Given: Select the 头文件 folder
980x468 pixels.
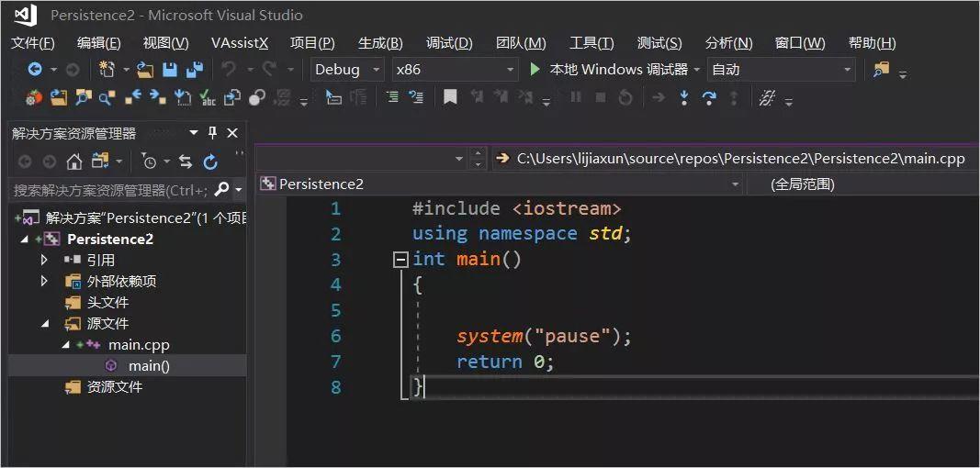Looking at the screenshot, I should [x=107, y=303].
